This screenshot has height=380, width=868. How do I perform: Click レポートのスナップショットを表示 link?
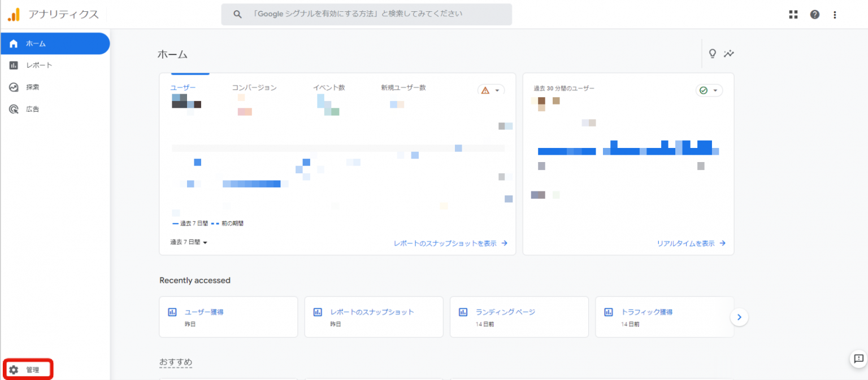click(450, 243)
